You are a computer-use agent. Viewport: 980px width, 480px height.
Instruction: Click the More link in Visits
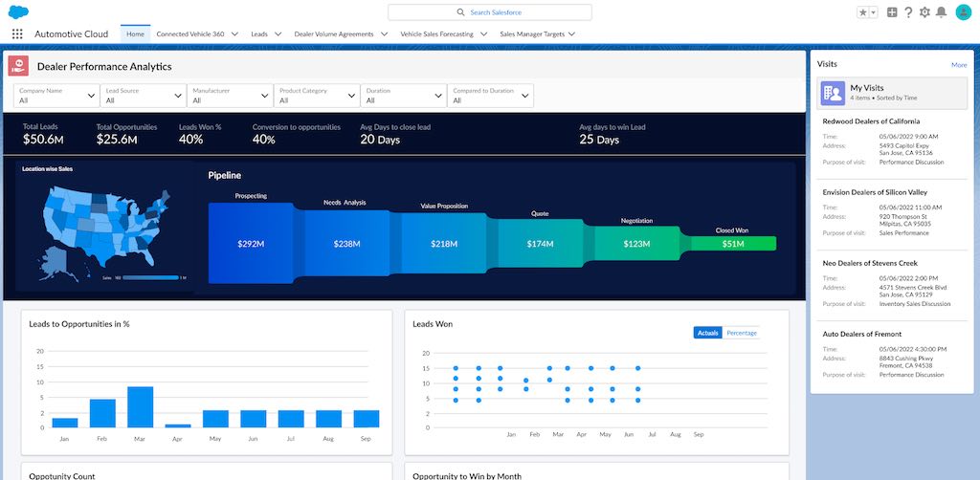coord(959,65)
